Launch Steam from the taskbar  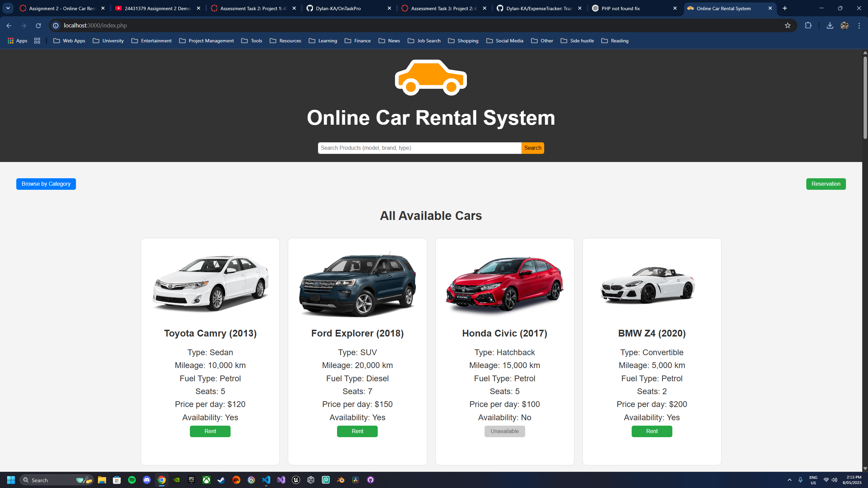pyautogui.click(x=221, y=480)
